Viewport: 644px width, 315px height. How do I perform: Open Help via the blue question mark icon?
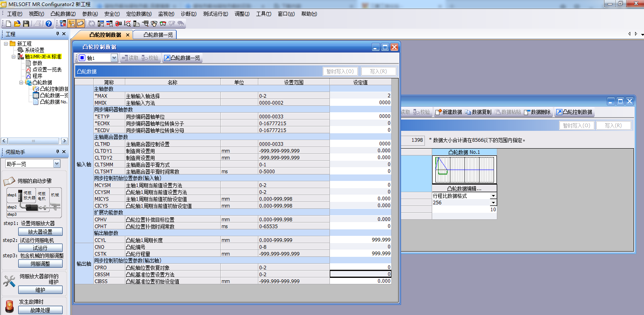coord(49,24)
